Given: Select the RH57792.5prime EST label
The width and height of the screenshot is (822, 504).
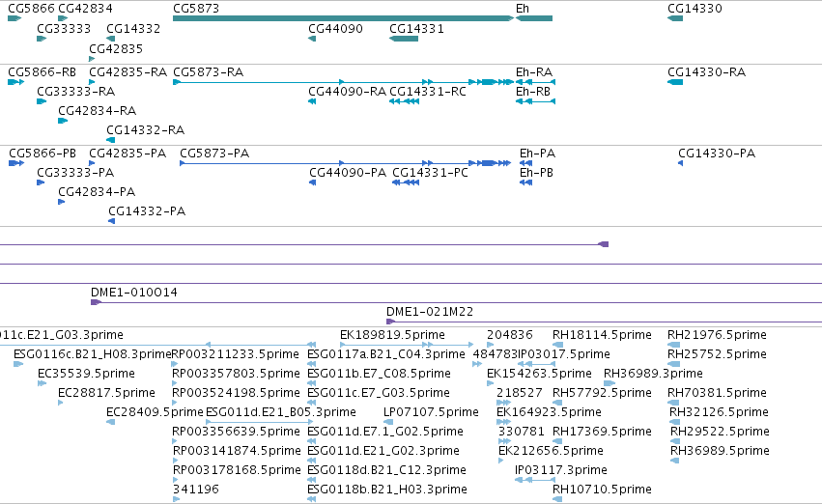Looking at the screenshot, I should tap(602, 393).
